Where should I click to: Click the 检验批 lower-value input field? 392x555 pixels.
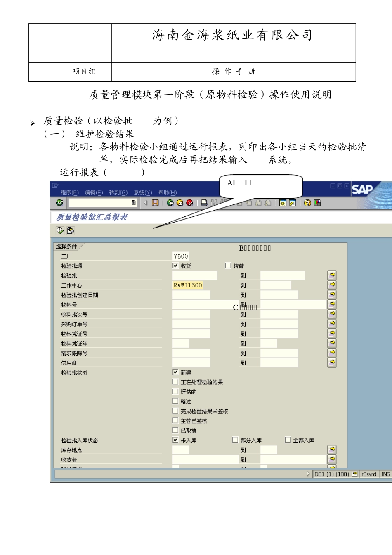click(195, 275)
